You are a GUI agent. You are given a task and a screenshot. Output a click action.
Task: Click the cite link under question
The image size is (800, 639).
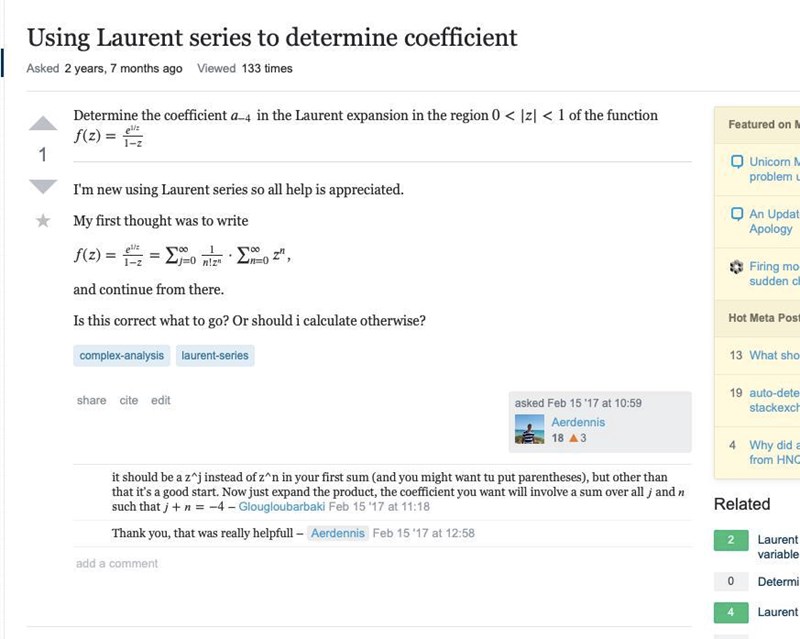129,400
